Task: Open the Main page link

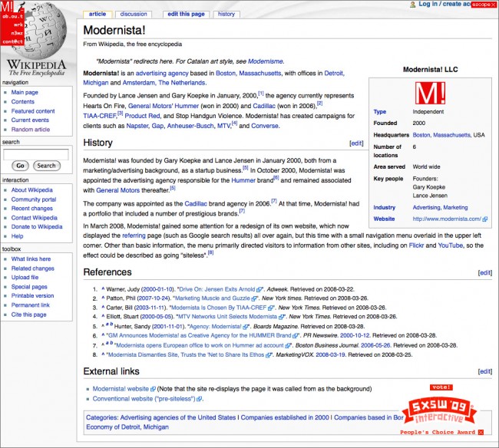Action: tap(25, 92)
